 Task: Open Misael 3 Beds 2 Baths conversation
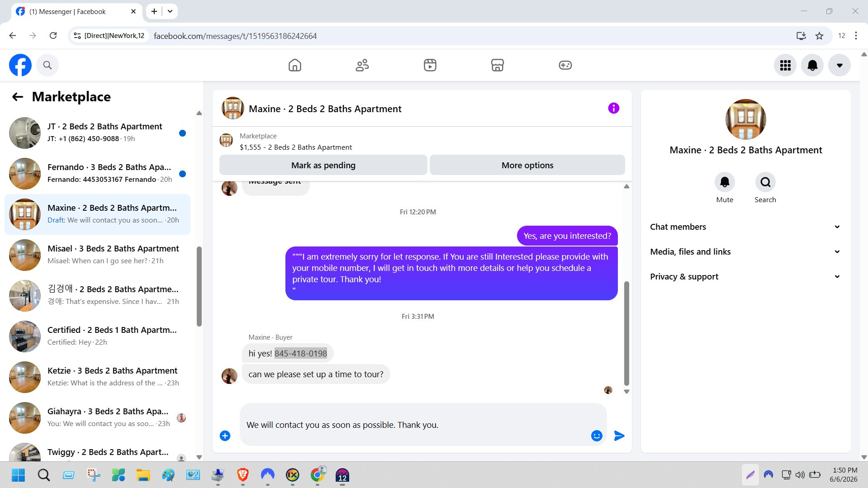[97, 255]
